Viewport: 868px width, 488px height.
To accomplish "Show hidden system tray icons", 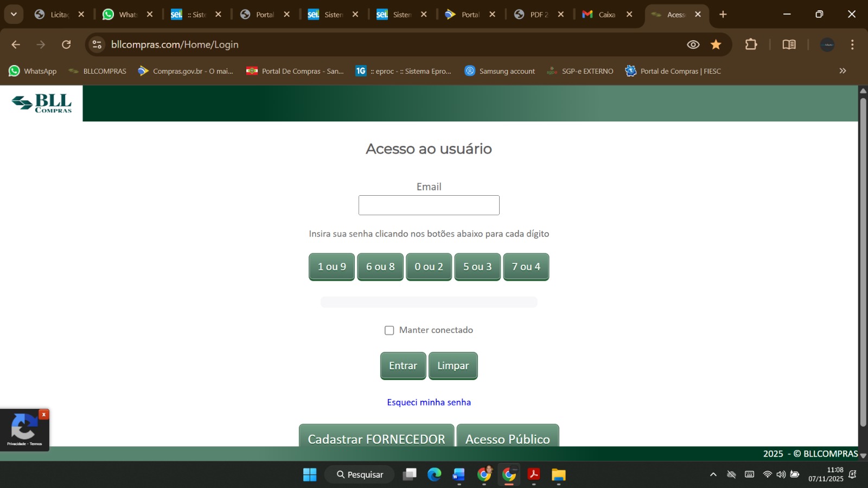I will click(713, 474).
